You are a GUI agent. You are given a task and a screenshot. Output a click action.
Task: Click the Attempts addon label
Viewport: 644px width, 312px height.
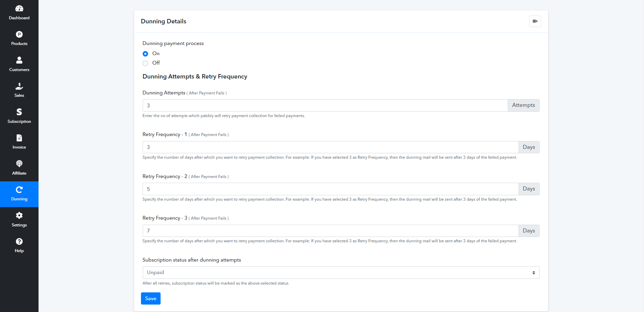tap(523, 106)
